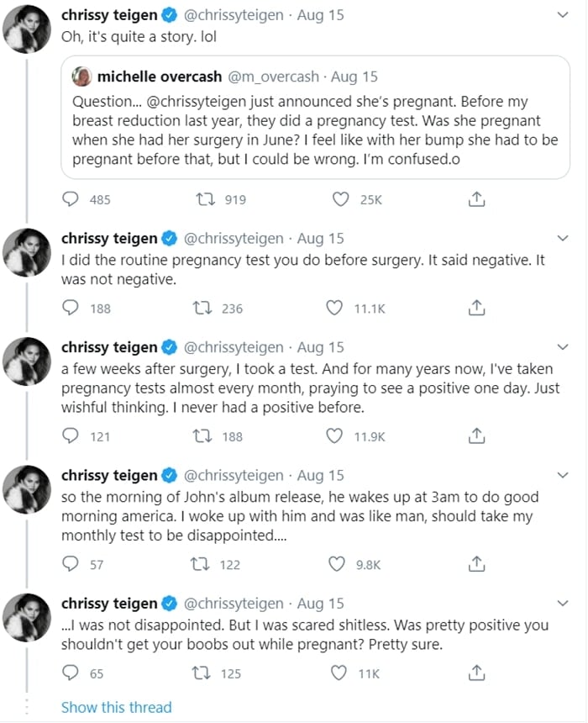
Task: Reply to the tweet with 485 replies
Action: 71,199
